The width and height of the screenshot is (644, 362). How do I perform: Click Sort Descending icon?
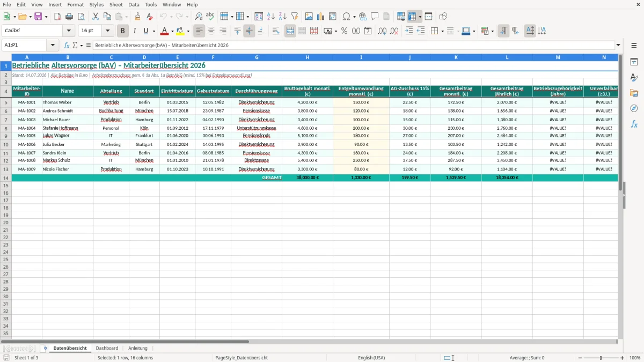point(282,17)
